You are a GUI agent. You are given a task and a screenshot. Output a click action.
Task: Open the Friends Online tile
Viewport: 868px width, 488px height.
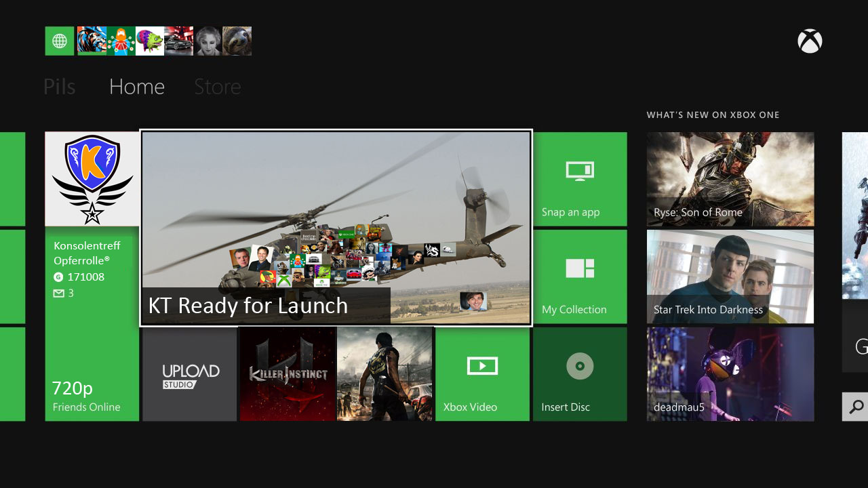pos(92,324)
